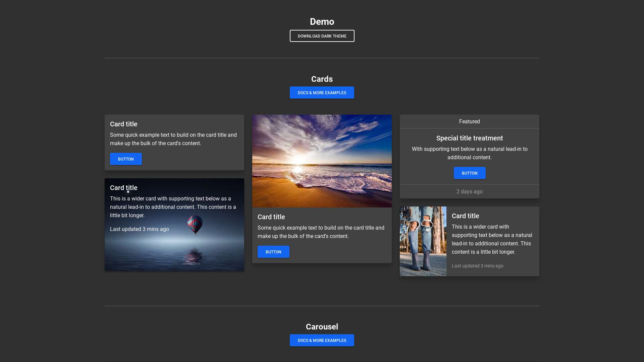Click 'Card title' beside the jeans photo
Screen dimensions: 644x362
[465, 216]
